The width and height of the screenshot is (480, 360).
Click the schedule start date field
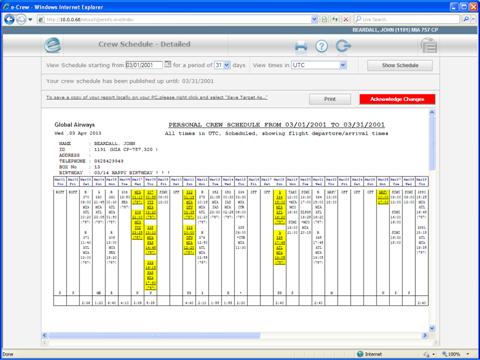point(144,65)
